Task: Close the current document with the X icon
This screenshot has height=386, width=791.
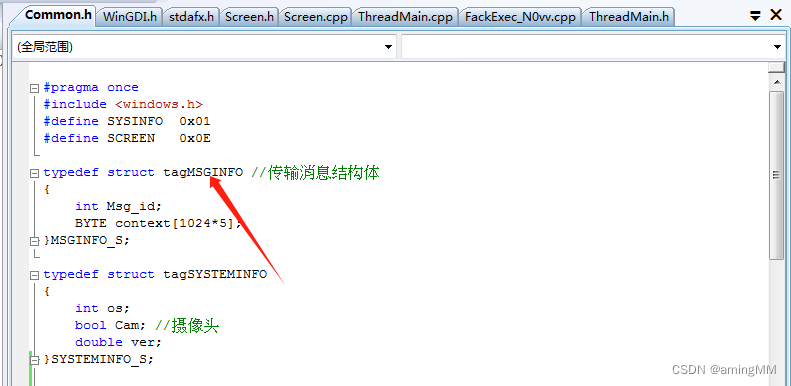Action: click(x=776, y=15)
